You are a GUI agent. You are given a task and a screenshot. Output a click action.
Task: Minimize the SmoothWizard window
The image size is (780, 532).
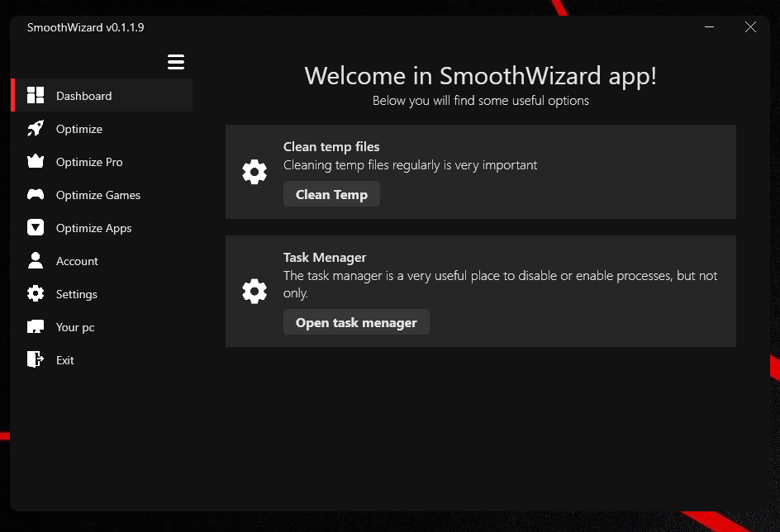710,27
